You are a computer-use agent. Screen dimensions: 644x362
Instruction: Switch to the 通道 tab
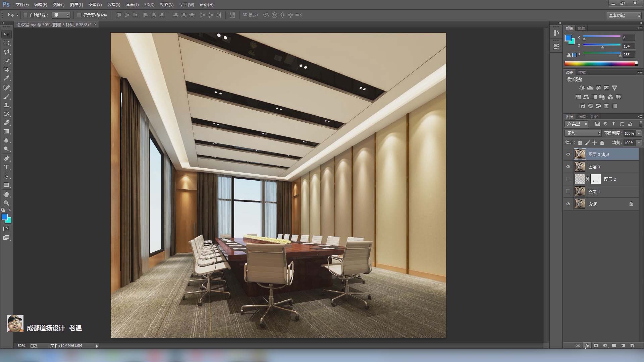582,117
